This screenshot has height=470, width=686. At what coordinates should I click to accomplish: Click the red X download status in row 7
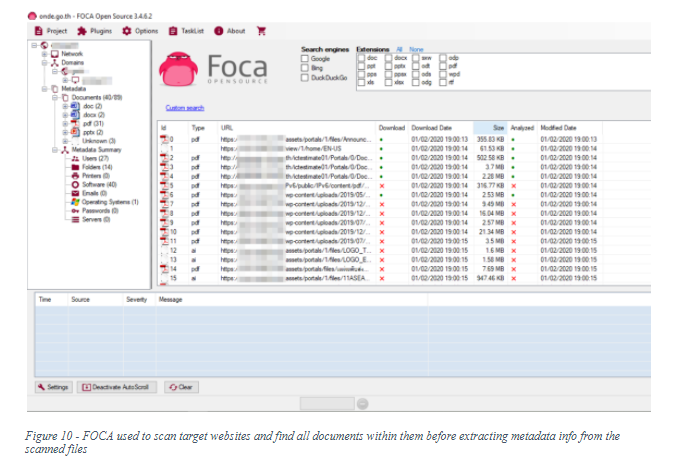point(382,204)
